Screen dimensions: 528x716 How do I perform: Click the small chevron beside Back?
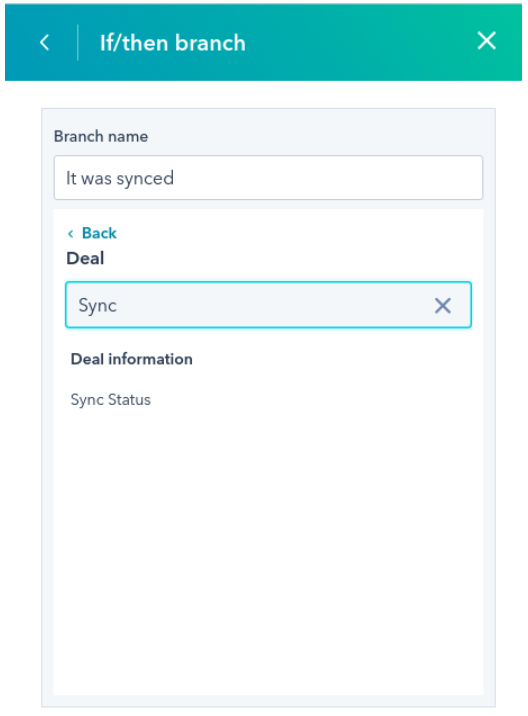70,234
